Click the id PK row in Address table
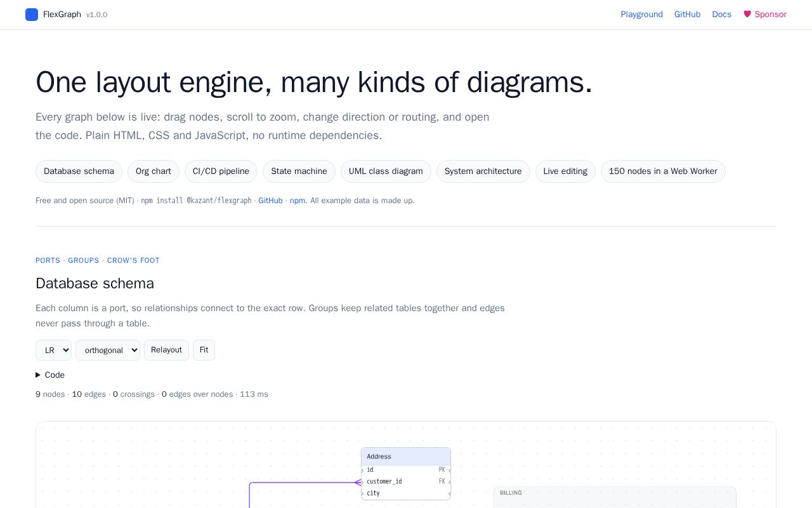The width and height of the screenshot is (812, 508). click(x=406, y=470)
